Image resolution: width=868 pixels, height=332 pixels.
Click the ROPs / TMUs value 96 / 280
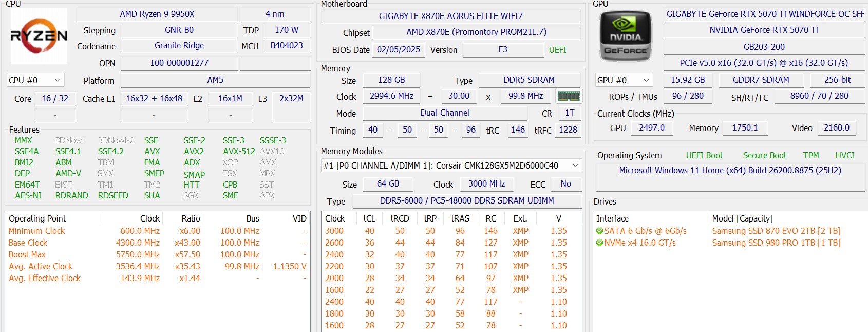coord(688,96)
